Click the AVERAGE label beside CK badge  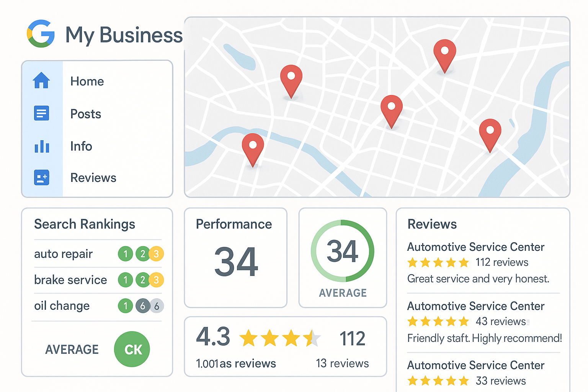coord(72,350)
